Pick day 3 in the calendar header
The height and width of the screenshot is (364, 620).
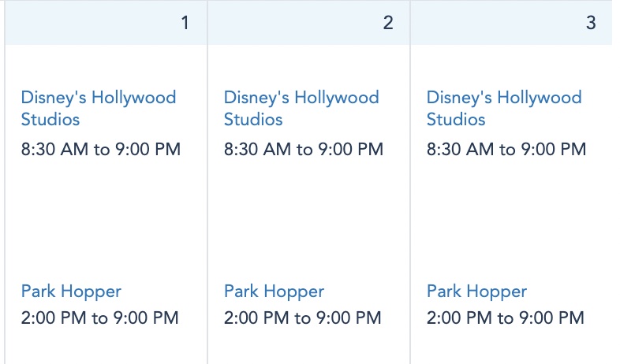pos(591,23)
